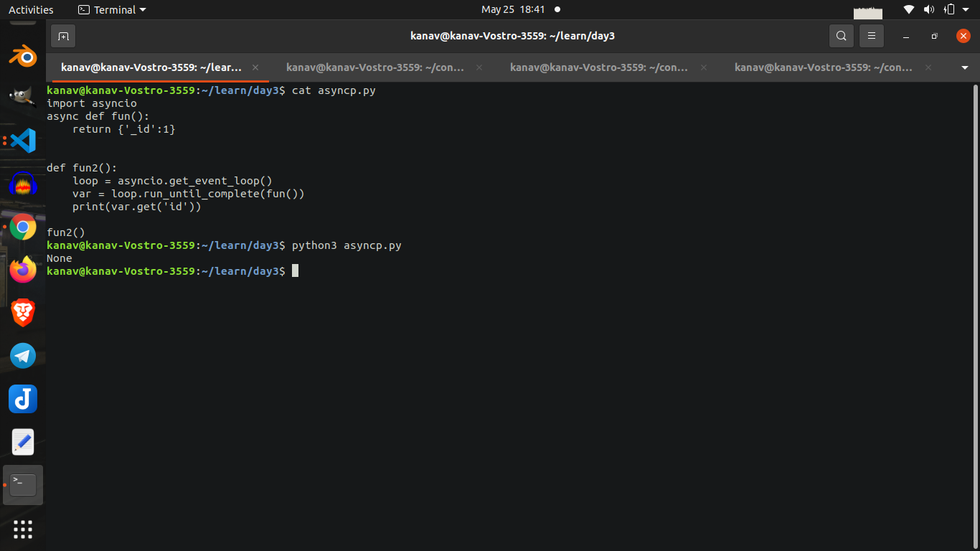Open Brave browser from dock
The width and height of the screenshot is (980, 551).
[23, 313]
